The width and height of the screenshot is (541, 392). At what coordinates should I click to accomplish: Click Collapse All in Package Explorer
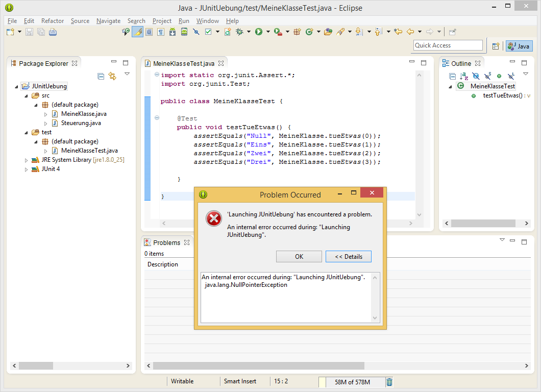click(x=101, y=76)
